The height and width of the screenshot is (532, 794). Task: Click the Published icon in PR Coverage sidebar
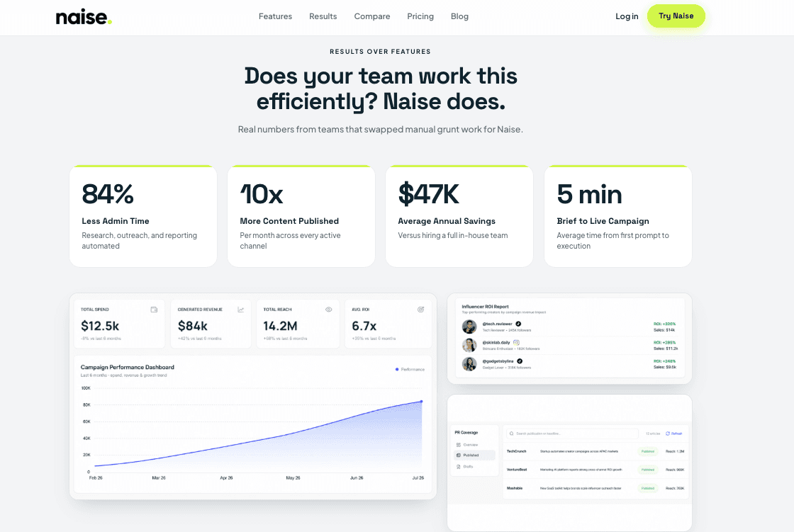click(x=458, y=455)
